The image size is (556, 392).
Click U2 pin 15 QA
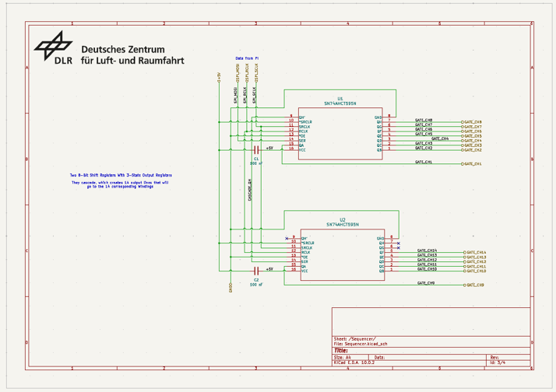coord(297,266)
